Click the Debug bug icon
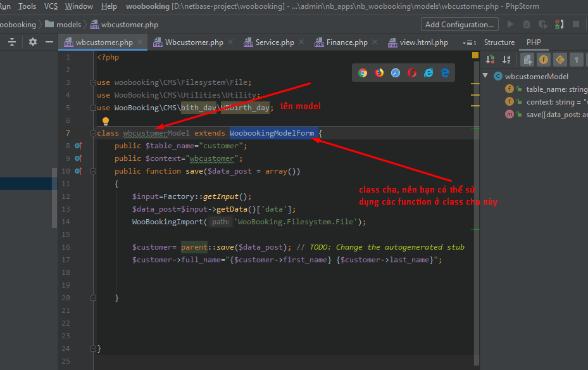The height and width of the screenshot is (370, 588). [x=527, y=25]
